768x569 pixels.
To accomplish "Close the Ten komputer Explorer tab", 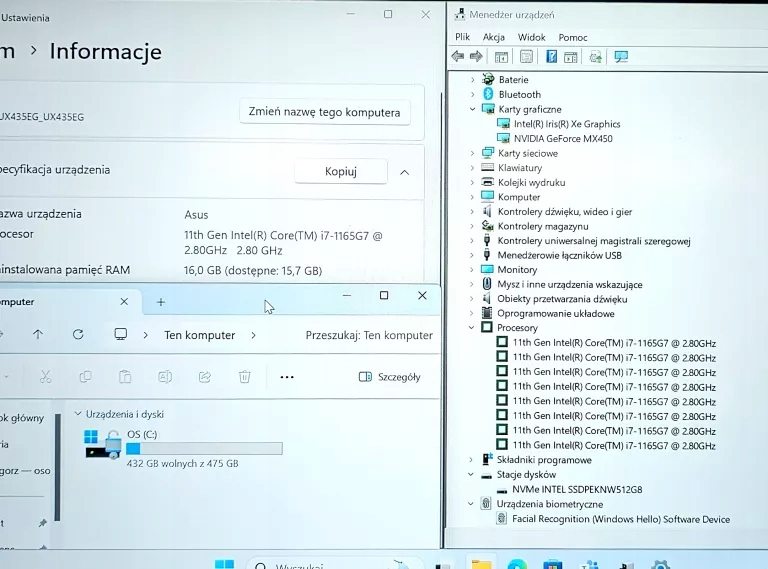I will point(124,302).
